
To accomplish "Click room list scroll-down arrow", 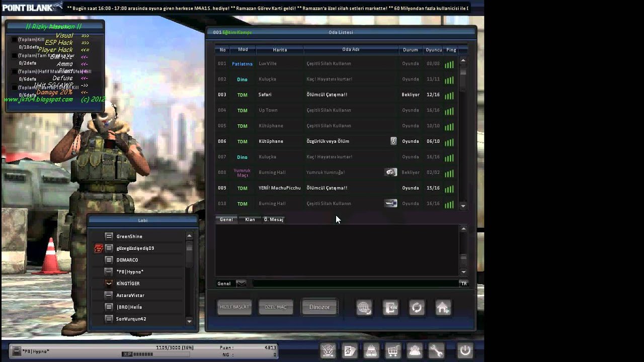I will pyautogui.click(x=463, y=206).
